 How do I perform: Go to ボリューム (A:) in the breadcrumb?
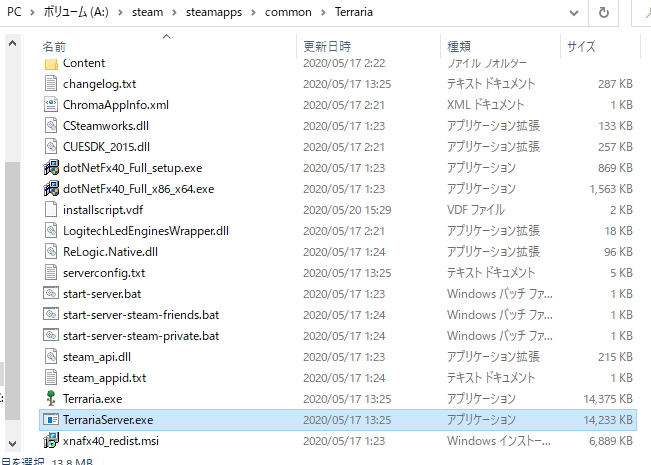[76, 12]
